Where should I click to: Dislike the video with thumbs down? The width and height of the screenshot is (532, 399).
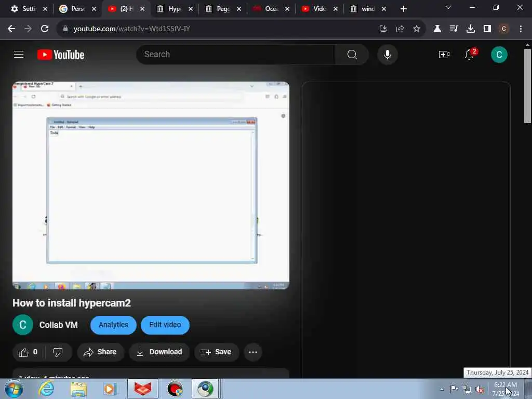58,352
